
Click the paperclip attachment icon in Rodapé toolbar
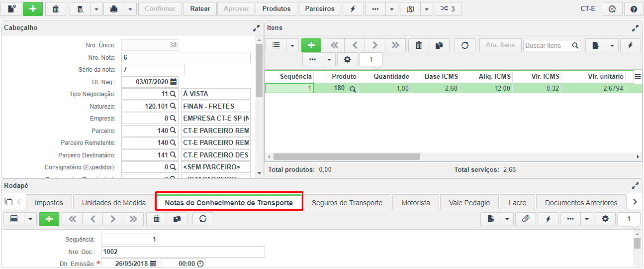[x=525, y=219]
